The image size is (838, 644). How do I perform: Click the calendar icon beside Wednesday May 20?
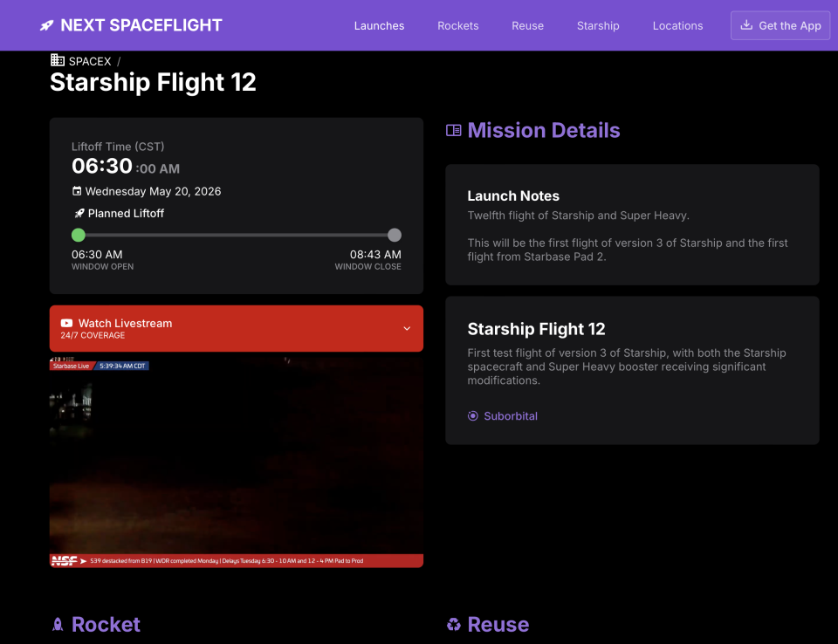click(77, 191)
